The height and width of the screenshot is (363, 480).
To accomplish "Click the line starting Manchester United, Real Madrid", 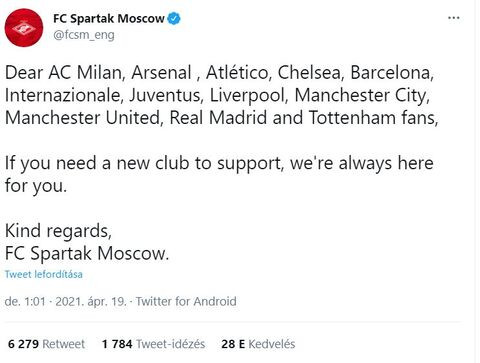I will pyautogui.click(x=221, y=118).
